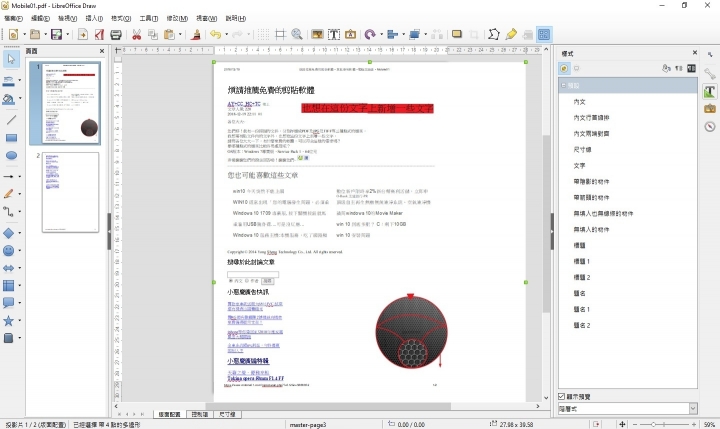This screenshot has width=720, height=429.
Task: Open the New document dropdown arrow
Action: [x=24, y=34]
